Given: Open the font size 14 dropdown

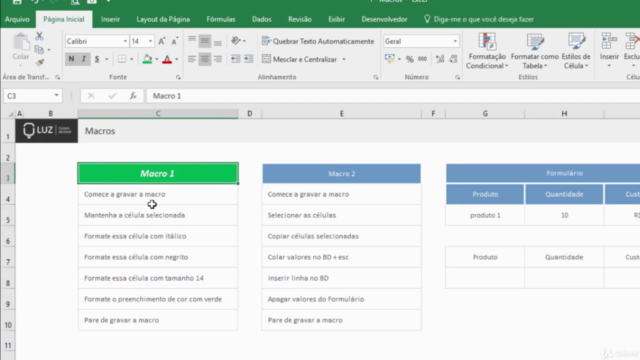Looking at the screenshot, I should (150, 41).
